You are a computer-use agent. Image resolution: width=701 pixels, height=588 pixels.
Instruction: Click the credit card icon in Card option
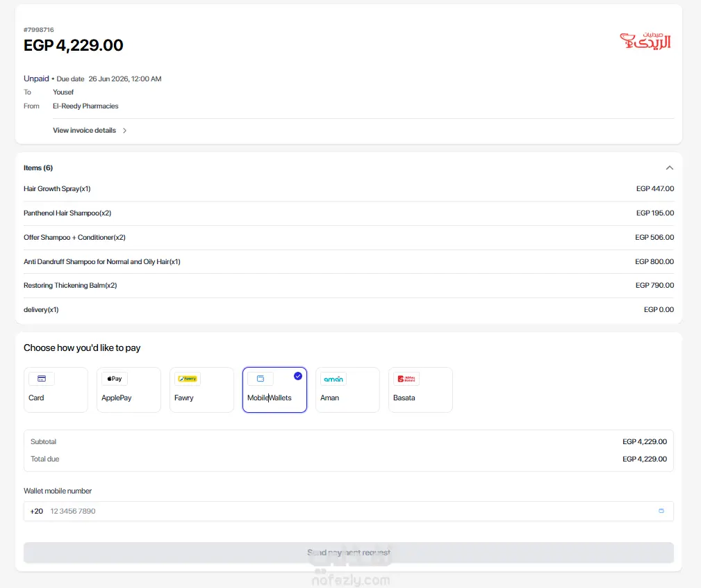click(x=42, y=379)
